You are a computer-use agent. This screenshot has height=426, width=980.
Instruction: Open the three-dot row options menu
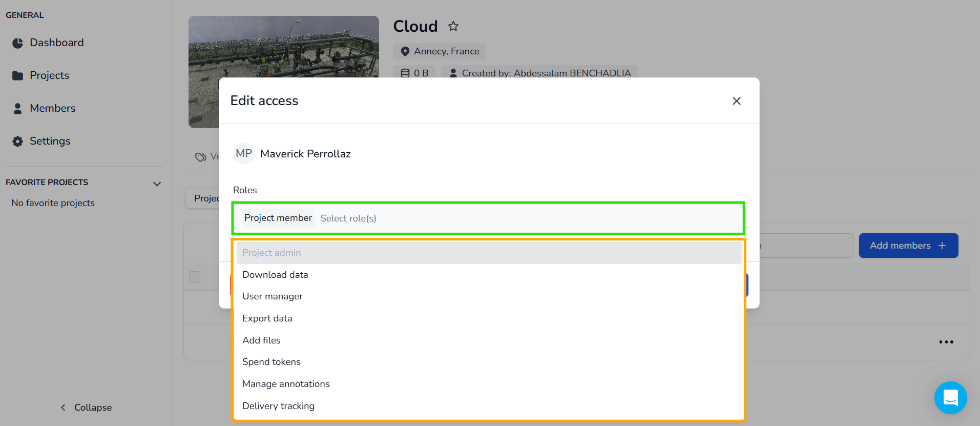pos(946,342)
